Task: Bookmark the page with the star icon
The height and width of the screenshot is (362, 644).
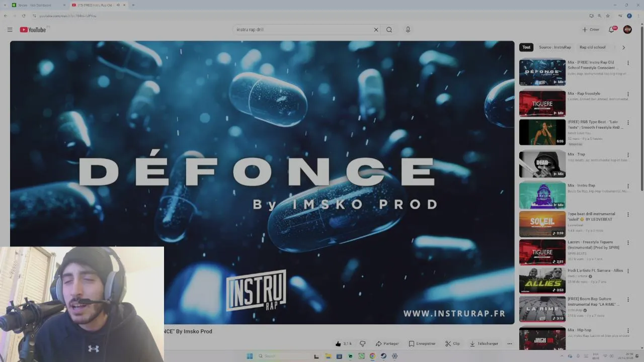Action: [607, 16]
